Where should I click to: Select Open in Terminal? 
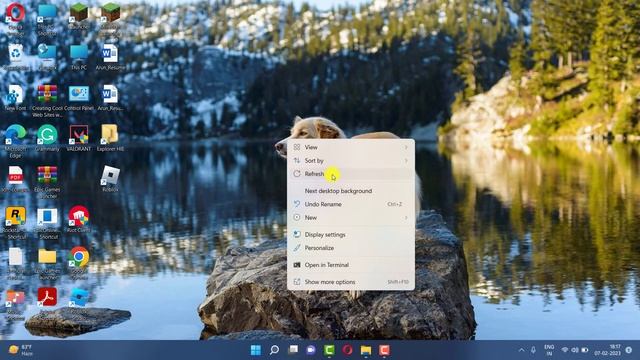(351, 265)
